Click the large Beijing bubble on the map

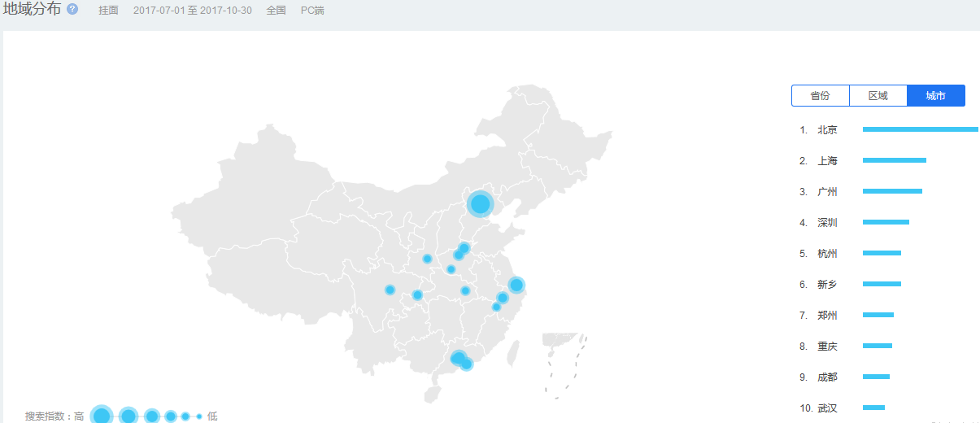[481, 203]
